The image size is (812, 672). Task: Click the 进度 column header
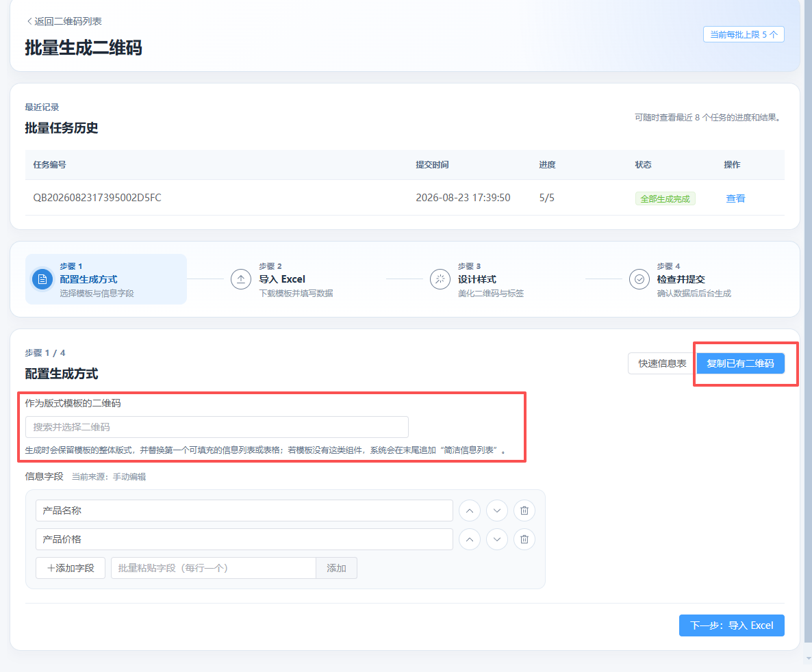tap(547, 165)
